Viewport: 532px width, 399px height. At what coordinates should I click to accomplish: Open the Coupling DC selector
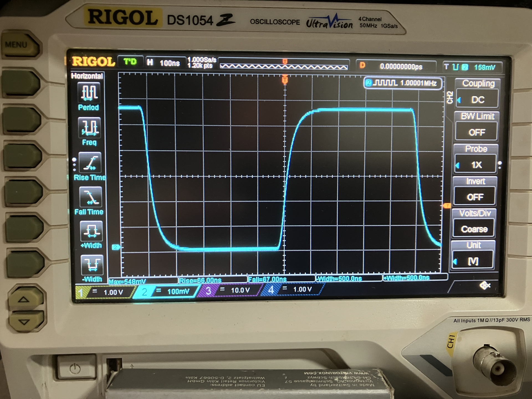[478, 99]
